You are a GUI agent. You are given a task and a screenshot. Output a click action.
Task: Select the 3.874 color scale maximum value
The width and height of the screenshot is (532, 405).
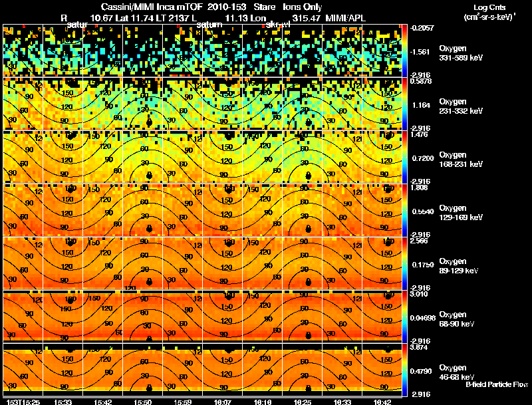(419, 347)
